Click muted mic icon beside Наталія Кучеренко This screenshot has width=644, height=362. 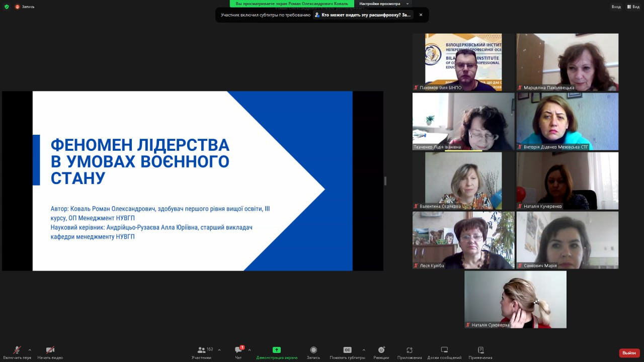pos(520,206)
